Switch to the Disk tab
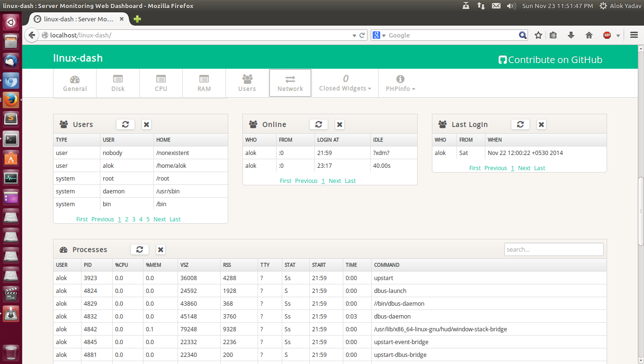 click(x=118, y=83)
